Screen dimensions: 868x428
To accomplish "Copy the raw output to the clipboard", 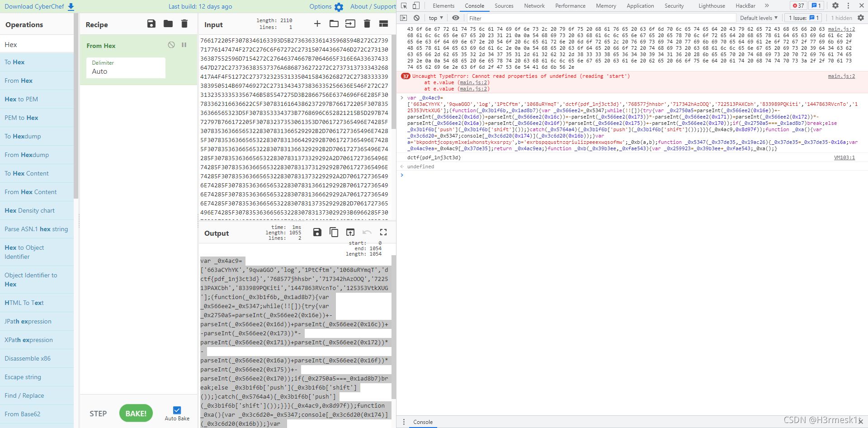I will (x=334, y=232).
